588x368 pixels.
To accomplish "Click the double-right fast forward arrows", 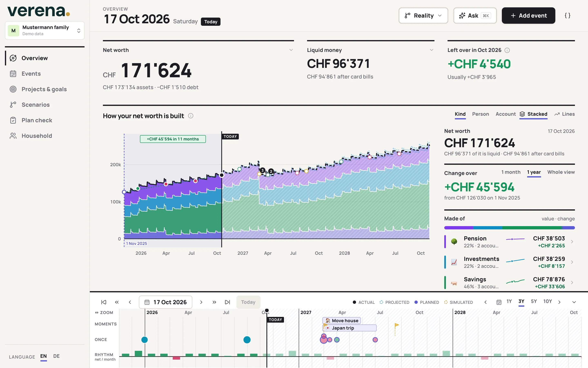I will [214, 302].
